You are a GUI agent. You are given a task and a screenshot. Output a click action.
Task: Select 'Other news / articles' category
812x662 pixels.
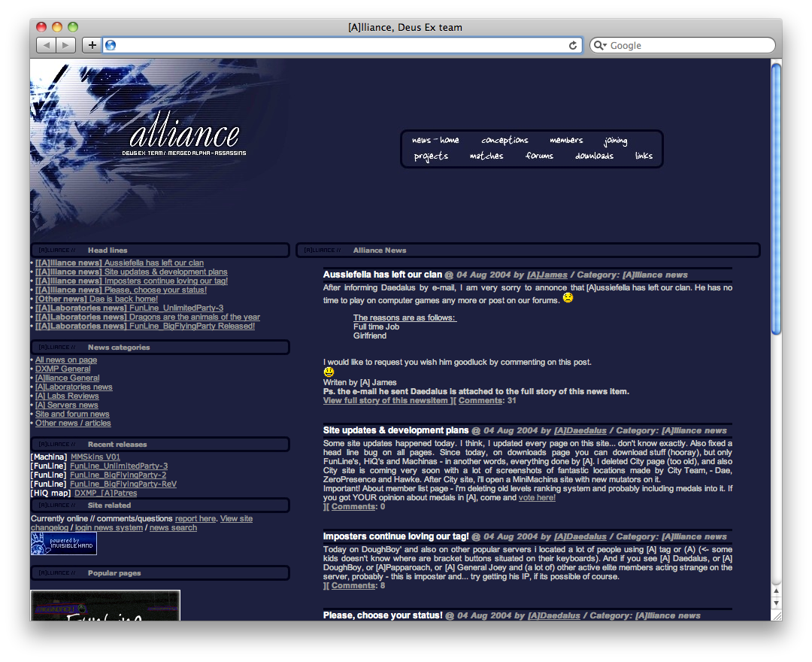tap(73, 424)
